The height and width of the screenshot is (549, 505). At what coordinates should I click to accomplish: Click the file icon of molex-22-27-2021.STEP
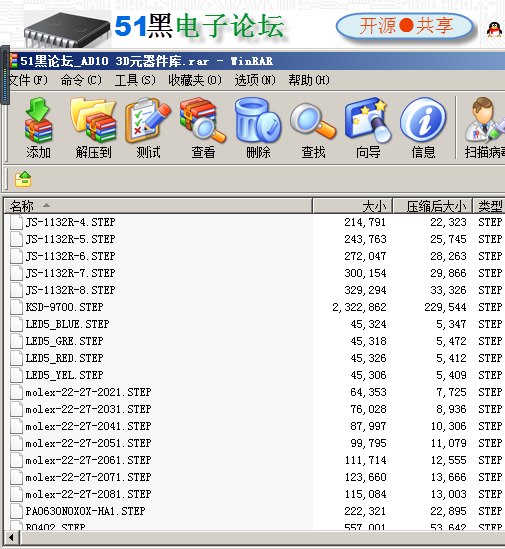pos(16,392)
